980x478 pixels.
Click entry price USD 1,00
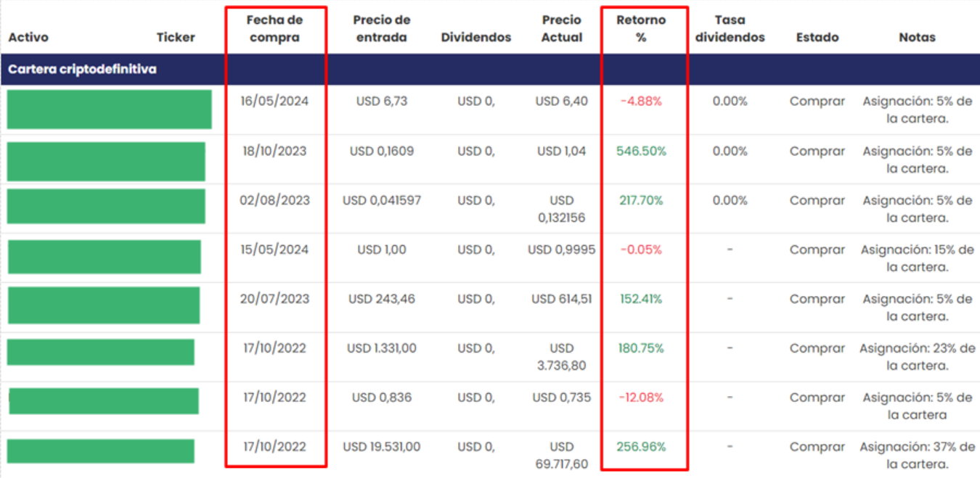pyautogui.click(x=382, y=250)
